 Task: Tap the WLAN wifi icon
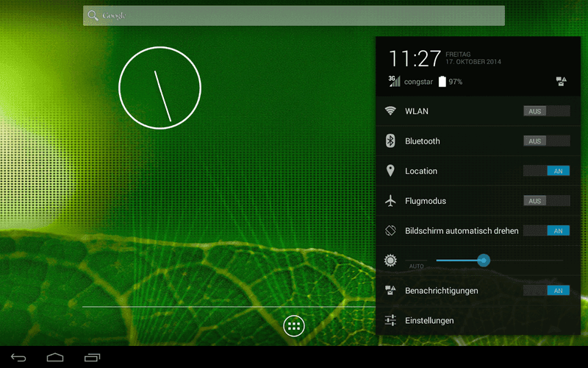click(390, 111)
